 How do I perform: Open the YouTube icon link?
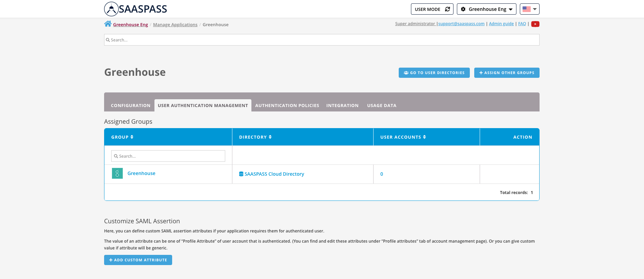click(535, 24)
